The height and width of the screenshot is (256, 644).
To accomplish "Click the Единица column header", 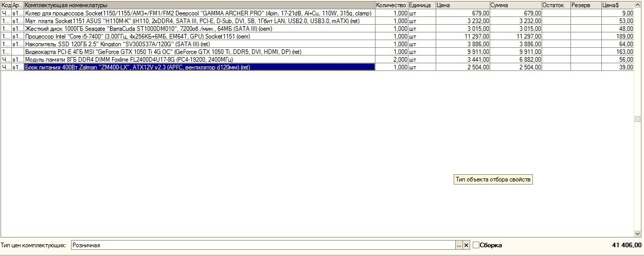I will point(421,5).
